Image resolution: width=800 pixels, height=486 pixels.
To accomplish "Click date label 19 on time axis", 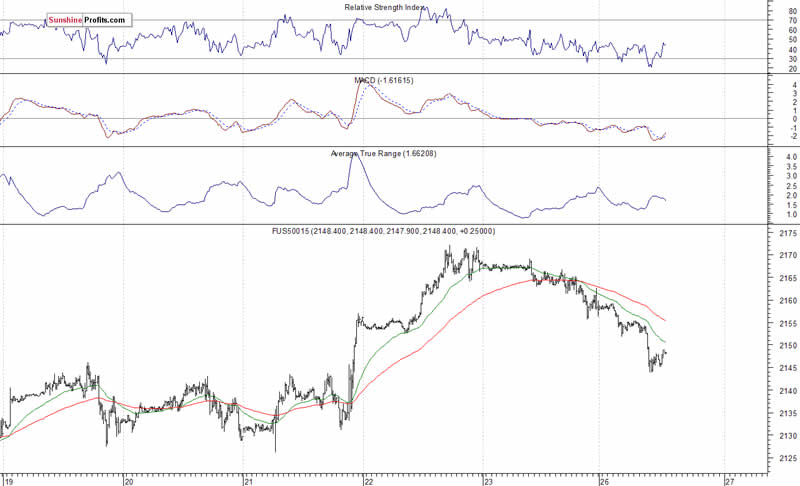I will point(9,481).
